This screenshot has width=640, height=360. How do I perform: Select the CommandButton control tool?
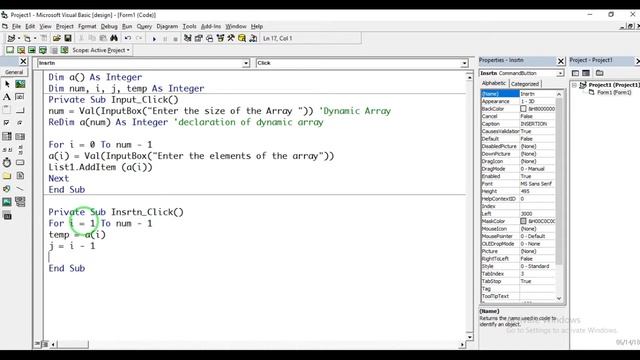(20, 110)
